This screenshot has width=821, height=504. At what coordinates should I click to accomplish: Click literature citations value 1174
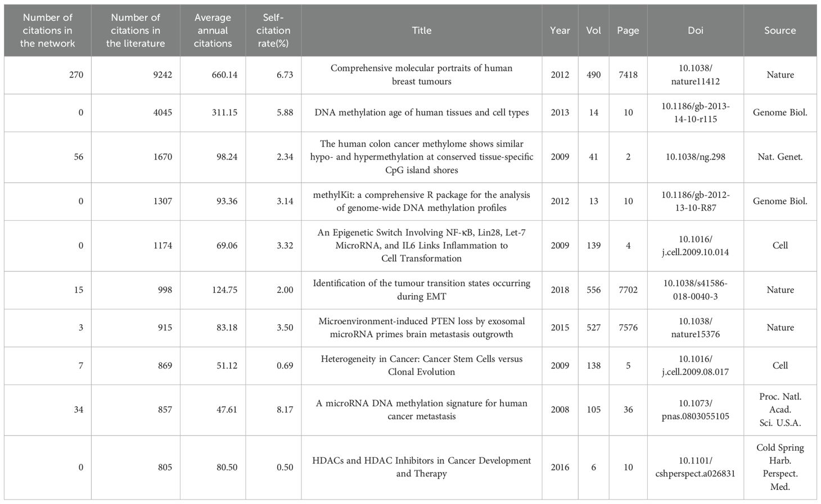click(x=163, y=246)
